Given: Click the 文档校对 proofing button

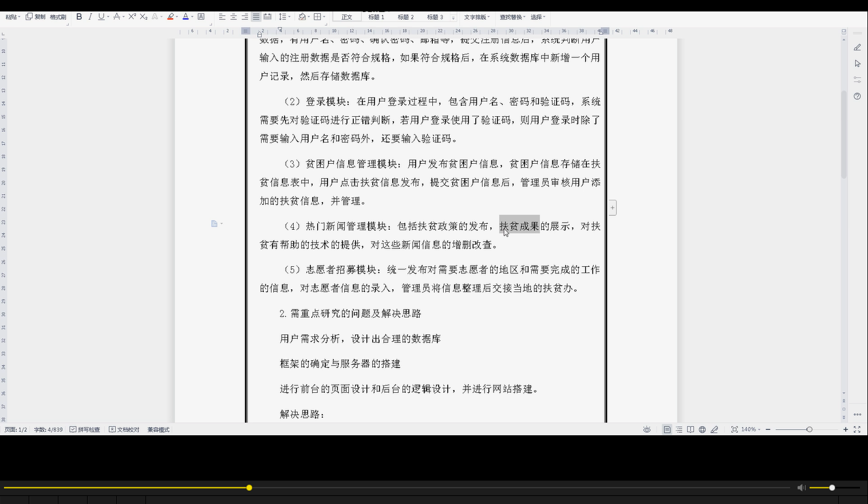Looking at the screenshot, I should coord(125,429).
